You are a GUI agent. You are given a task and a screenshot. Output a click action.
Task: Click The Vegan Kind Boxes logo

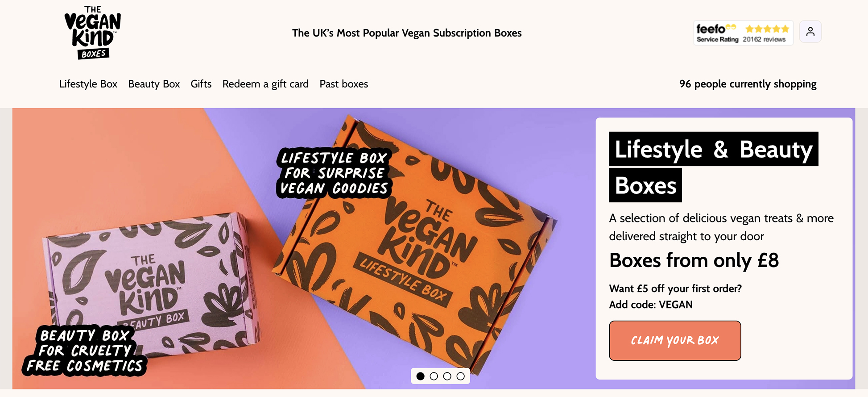(92, 32)
